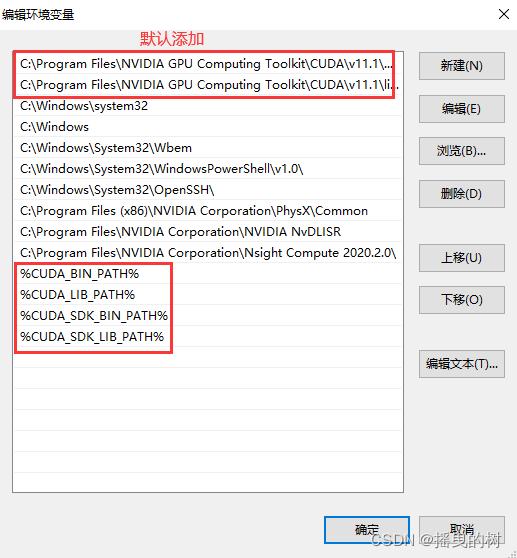
Task: Move entry up with 上移(U)
Action: click(461, 258)
